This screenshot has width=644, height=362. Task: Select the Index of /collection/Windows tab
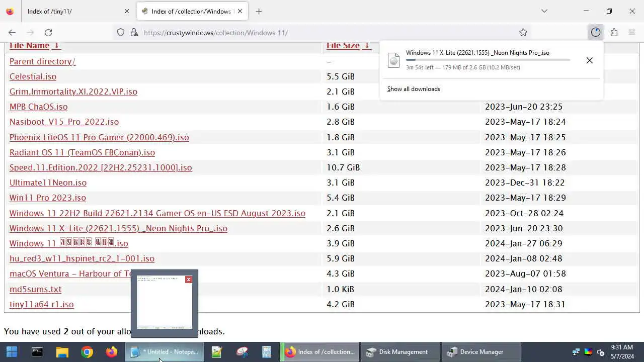pyautogui.click(x=192, y=11)
